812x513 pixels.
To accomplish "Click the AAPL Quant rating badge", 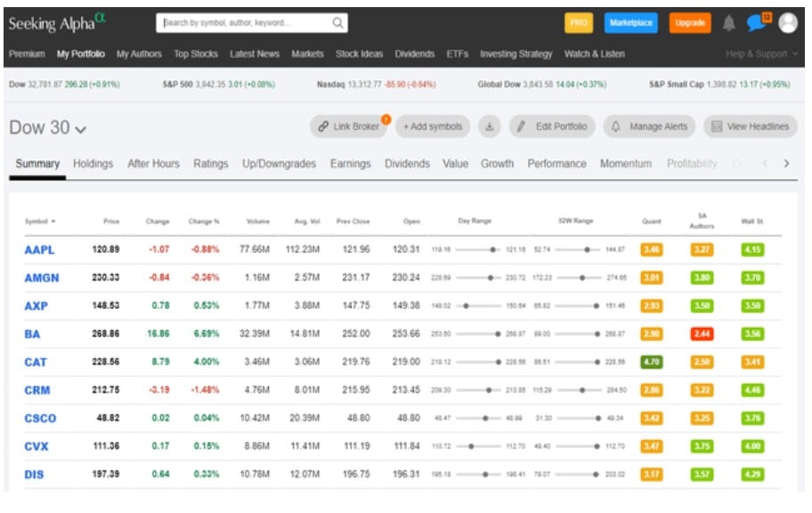I will point(651,249).
